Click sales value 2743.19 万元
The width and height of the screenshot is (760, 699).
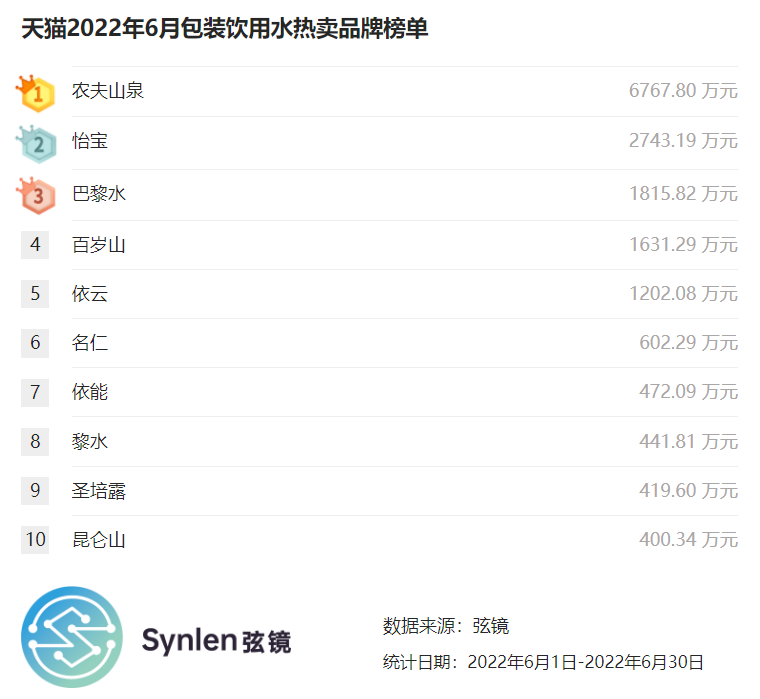(683, 141)
